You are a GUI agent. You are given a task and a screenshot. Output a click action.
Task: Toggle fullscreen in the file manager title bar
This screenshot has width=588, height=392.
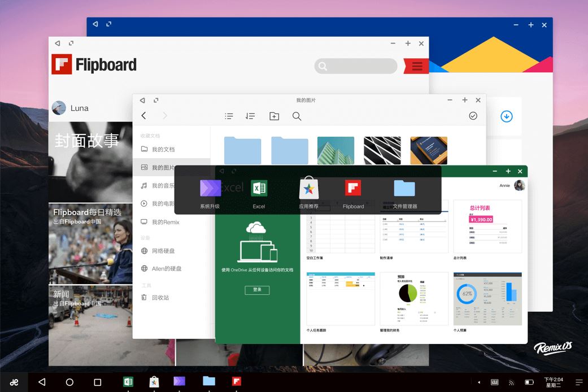point(156,100)
